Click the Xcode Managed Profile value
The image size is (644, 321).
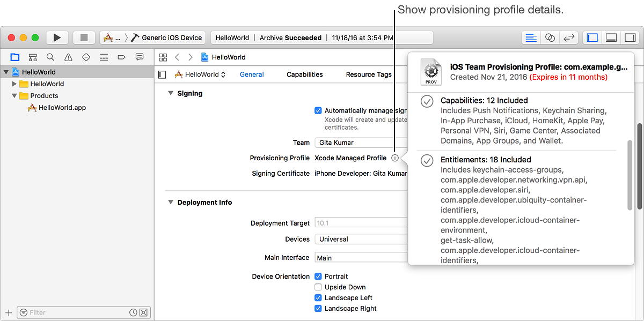point(350,158)
